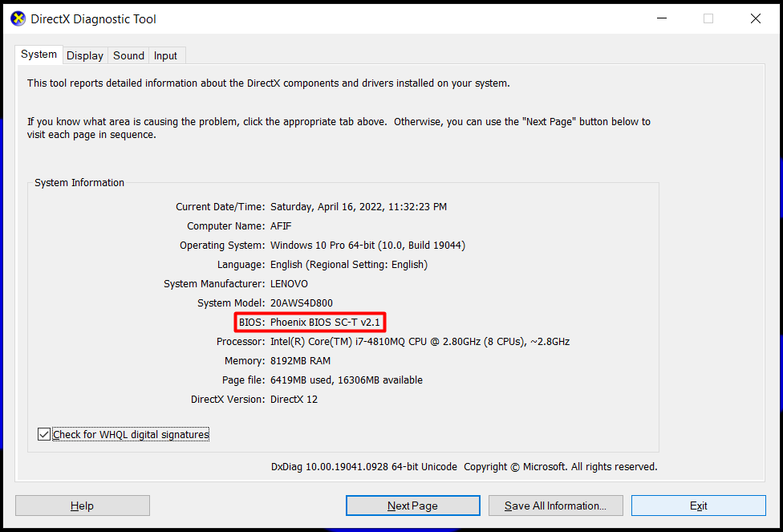Open the Sound tab
This screenshot has height=532, width=783.
(128, 55)
